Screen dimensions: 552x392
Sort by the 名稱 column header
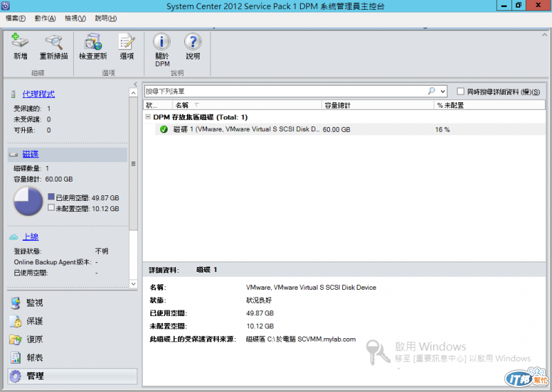(x=247, y=105)
